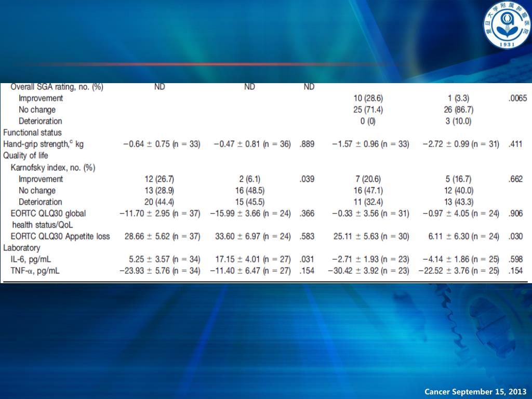Select 'EORTC QLQ30 Appetite loss' label
The height and width of the screenshot is (399, 532).
(60, 236)
